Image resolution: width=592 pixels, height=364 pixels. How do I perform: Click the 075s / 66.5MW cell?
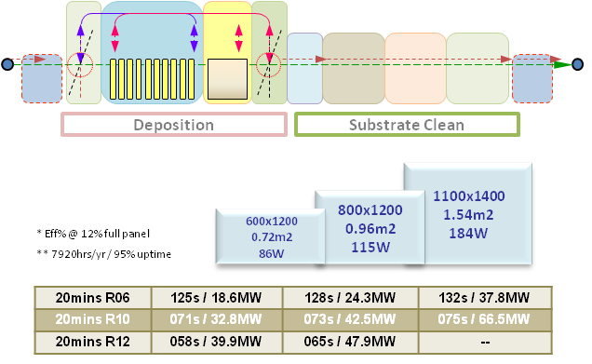pos(485,319)
